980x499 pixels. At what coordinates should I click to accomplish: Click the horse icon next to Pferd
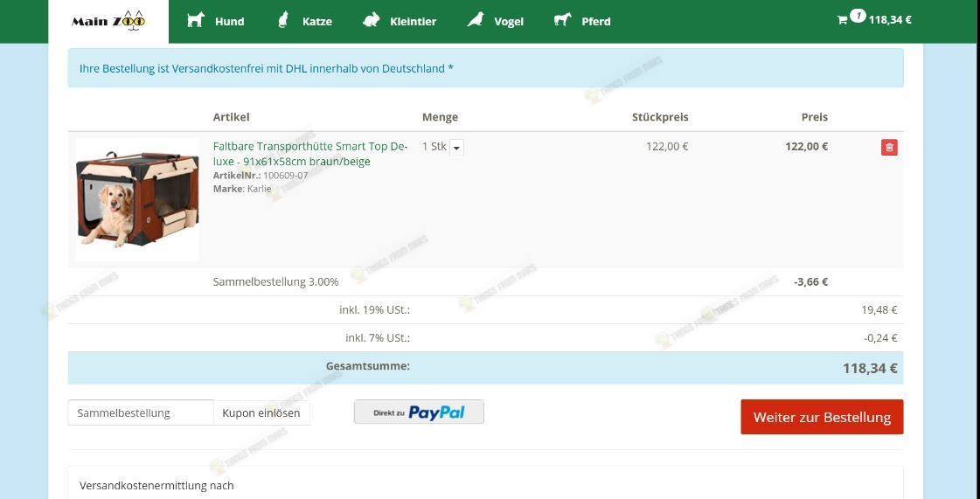coord(562,20)
